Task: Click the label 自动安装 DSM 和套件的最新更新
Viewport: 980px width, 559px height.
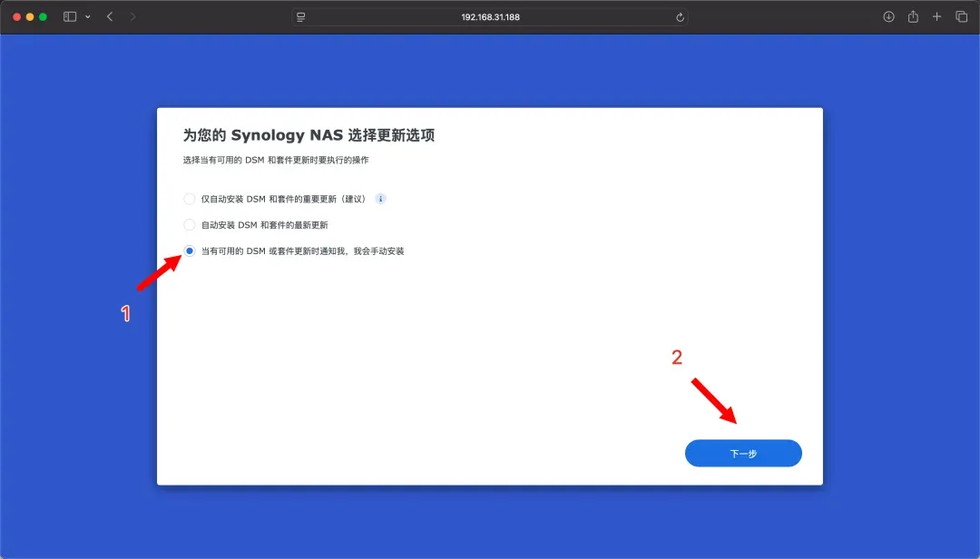Action: point(264,225)
